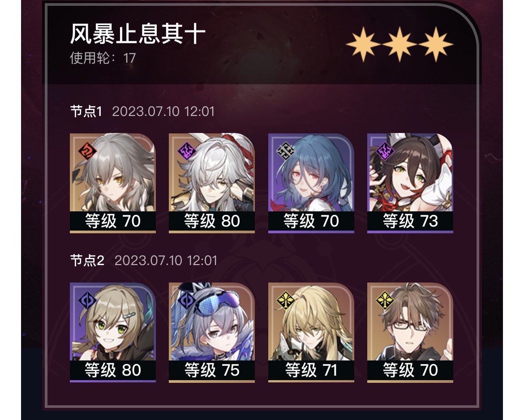524x420 pixels.
Task: Select the 等级 70 label under the glasses character
Action: click(x=410, y=370)
